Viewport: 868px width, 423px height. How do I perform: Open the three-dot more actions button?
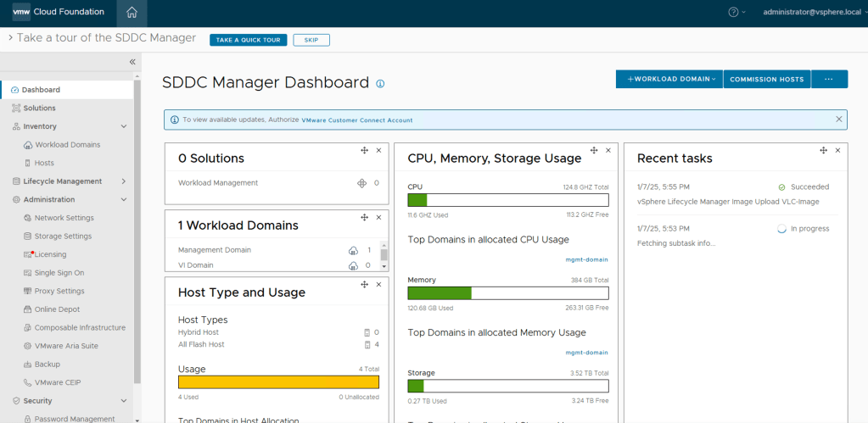pos(829,79)
